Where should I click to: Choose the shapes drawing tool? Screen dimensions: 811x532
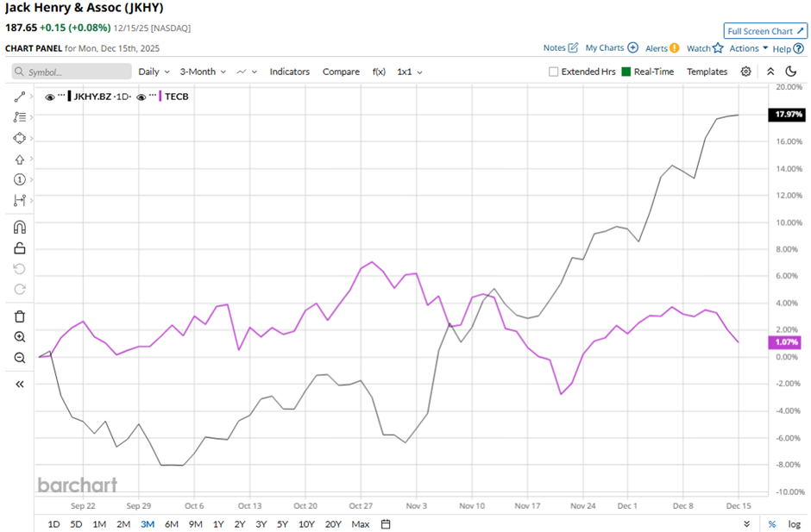pos(20,138)
